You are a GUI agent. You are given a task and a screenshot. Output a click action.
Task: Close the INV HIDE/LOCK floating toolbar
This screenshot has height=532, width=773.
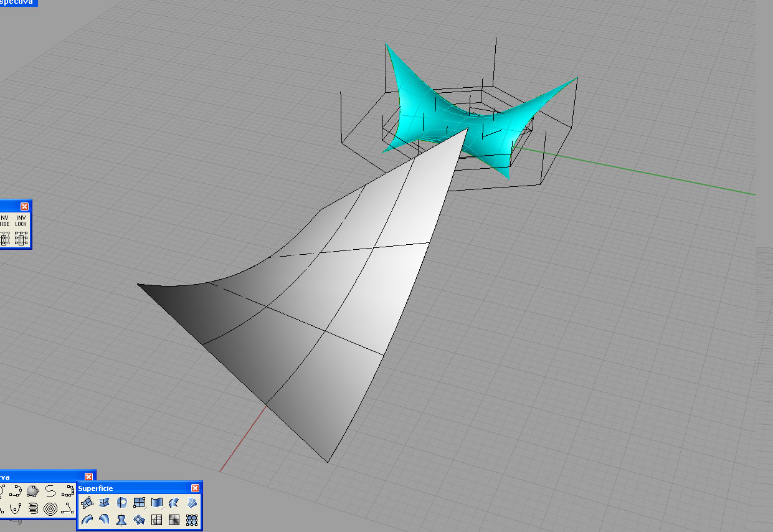(x=24, y=206)
